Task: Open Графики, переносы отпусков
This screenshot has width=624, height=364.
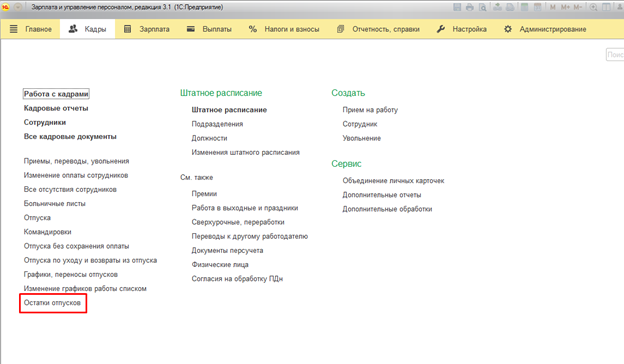Action: click(71, 274)
